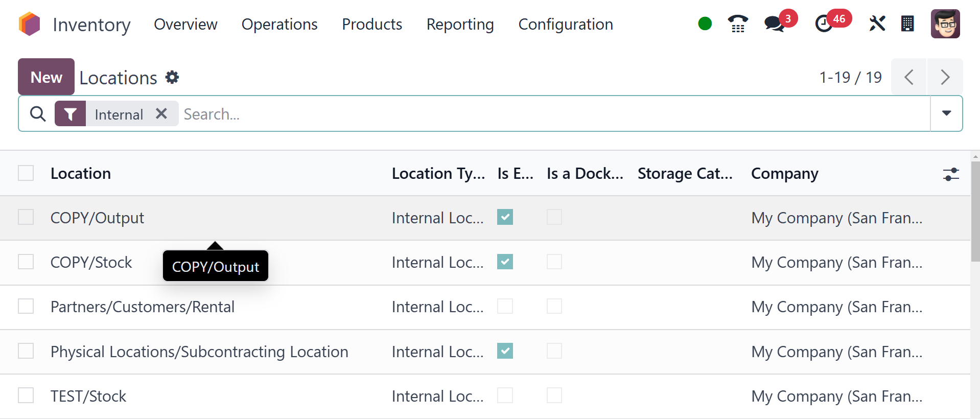Select the Partners/Customers/Rental row checkbox
980x419 pixels.
pyautogui.click(x=26, y=307)
